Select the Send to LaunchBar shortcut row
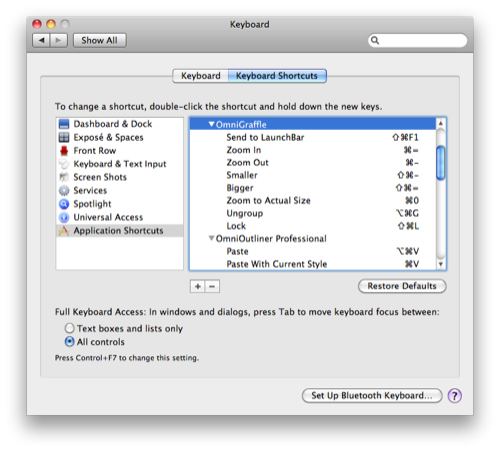 tap(313, 137)
